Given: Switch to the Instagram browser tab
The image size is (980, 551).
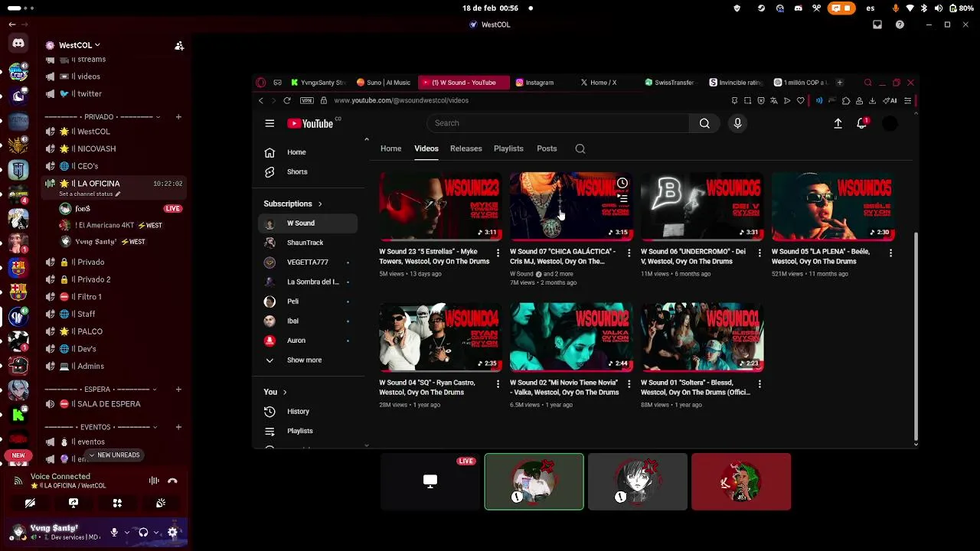Looking at the screenshot, I should click(x=540, y=83).
